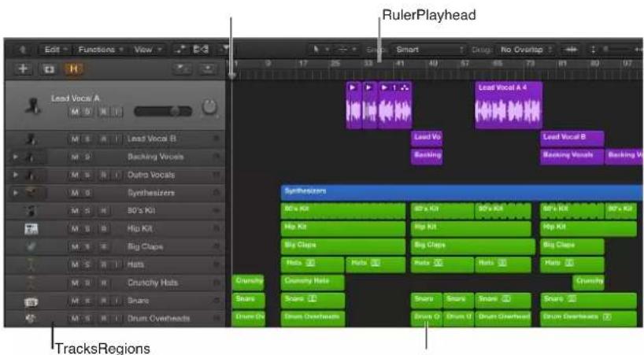Click bar 81 on the ruler
Screen dimensions: 644x355
(563, 64)
